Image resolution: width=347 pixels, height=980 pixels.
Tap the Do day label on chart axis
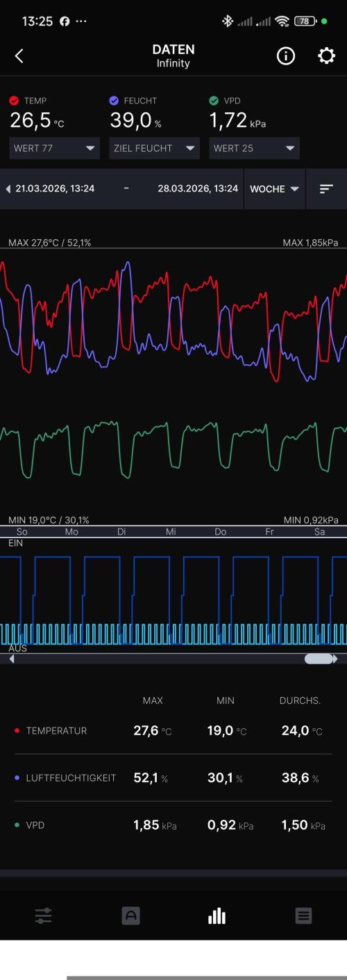coord(220,532)
